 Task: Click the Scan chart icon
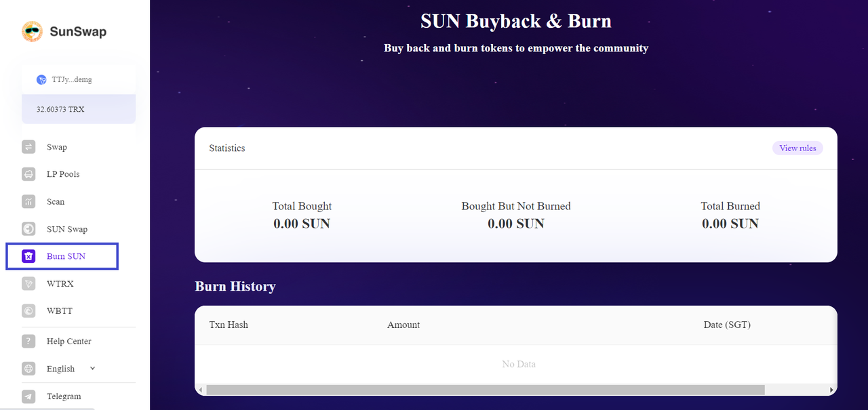click(x=28, y=201)
